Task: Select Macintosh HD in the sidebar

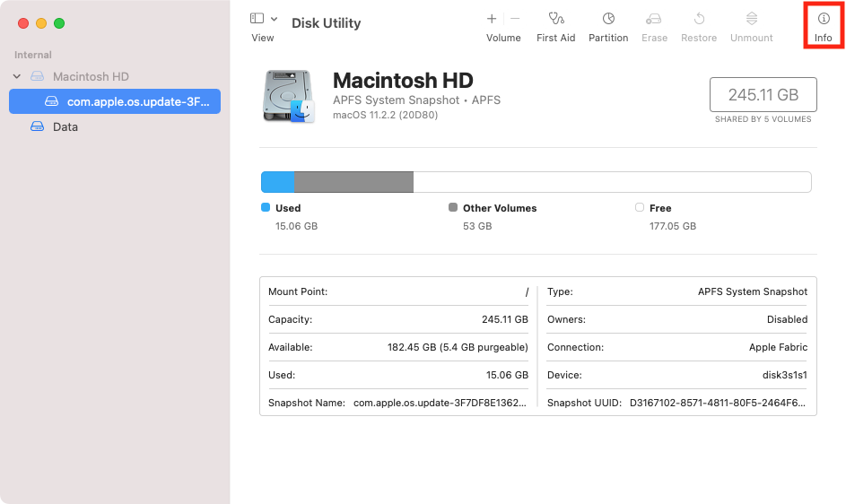Action: (x=91, y=76)
